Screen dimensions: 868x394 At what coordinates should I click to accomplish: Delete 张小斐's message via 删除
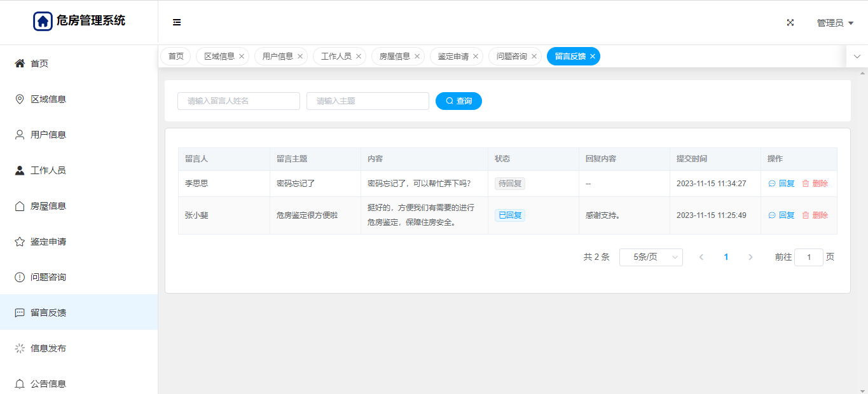815,215
